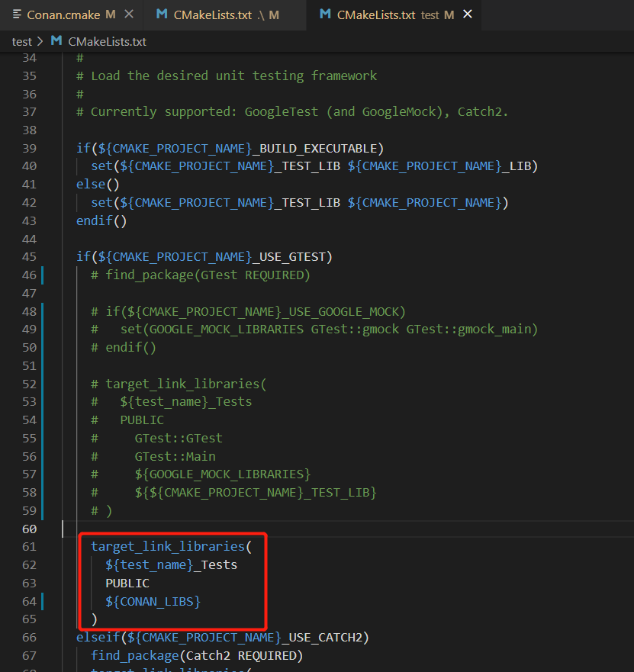The image size is (634, 672).
Task: Click commented 'PUBLIC' on line 54
Action: [x=142, y=420]
